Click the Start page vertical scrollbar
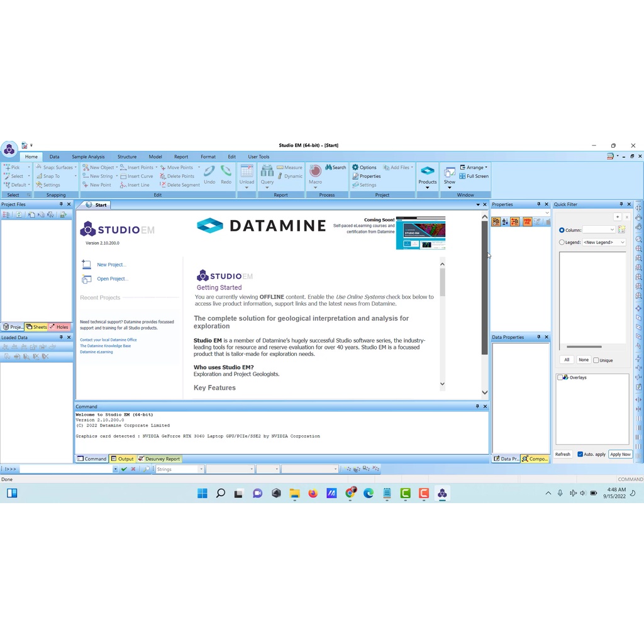The height and width of the screenshot is (644, 644). [x=485, y=287]
